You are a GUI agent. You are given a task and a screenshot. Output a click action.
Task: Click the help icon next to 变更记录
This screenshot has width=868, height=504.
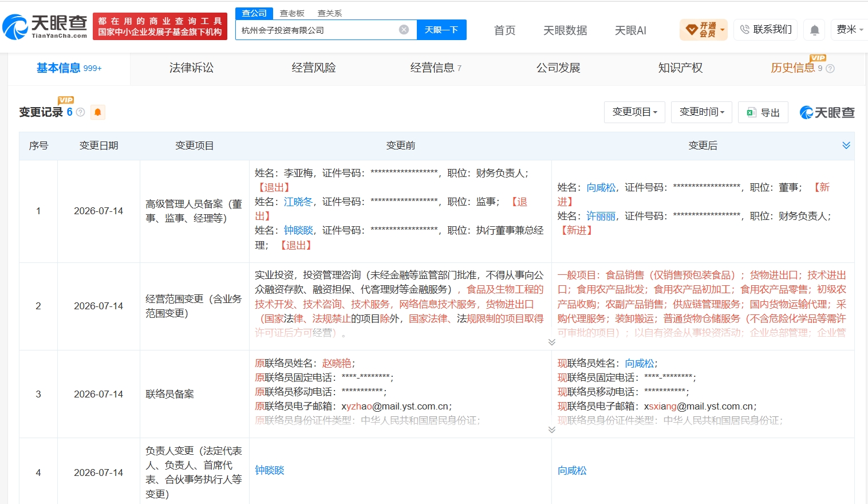(81, 112)
